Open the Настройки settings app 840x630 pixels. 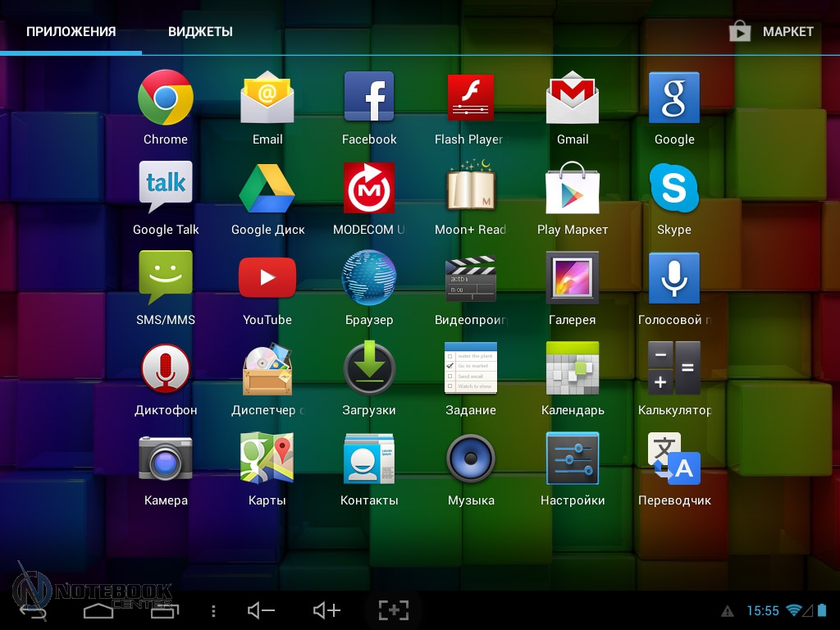(x=573, y=459)
